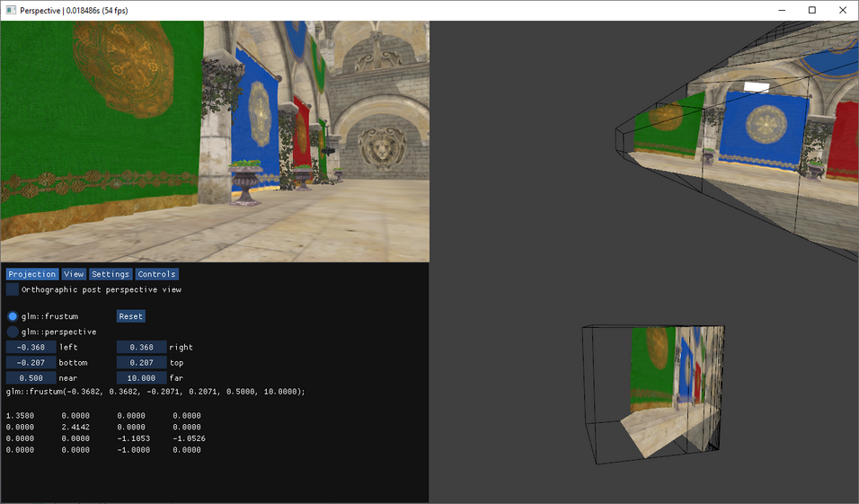Switch to the Controls tab
The image size is (859, 504).
tap(157, 274)
